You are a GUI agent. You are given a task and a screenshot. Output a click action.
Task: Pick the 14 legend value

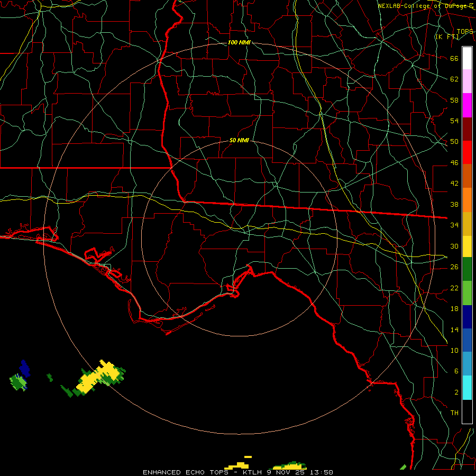454,329
